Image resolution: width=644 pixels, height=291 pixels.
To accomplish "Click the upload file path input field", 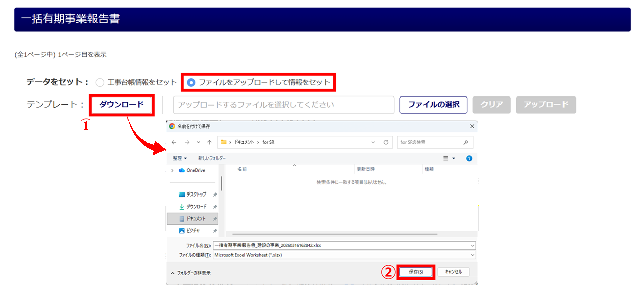I will point(283,105).
